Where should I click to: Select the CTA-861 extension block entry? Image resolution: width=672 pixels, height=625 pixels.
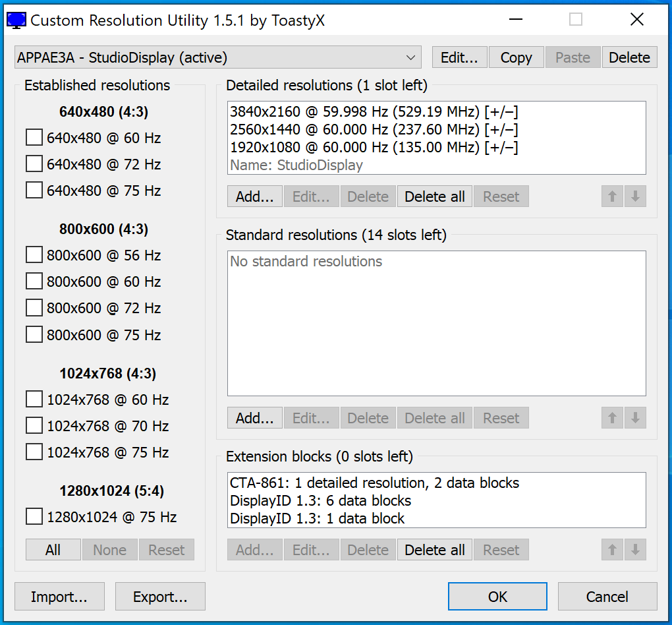coord(374,483)
